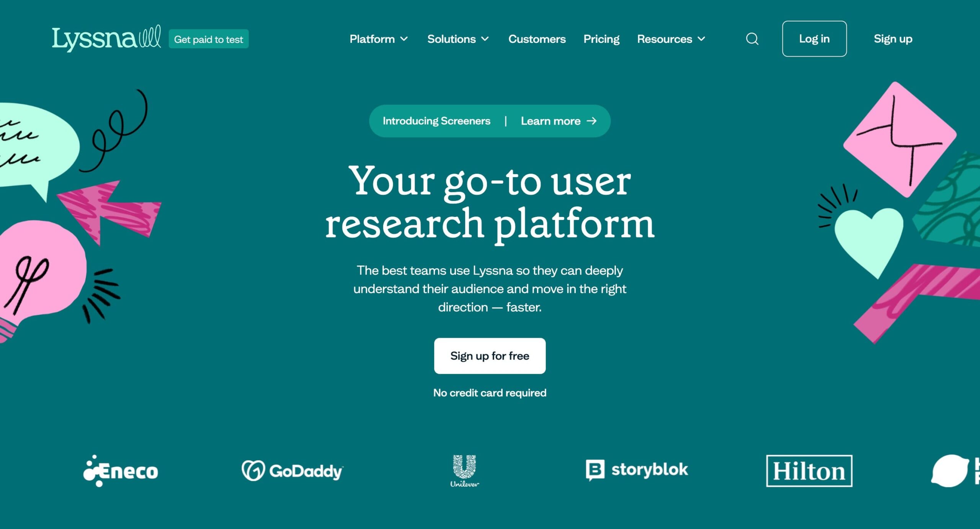This screenshot has height=529, width=980.
Task: Click the Log in button in navigation
Action: click(x=814, y=38)
